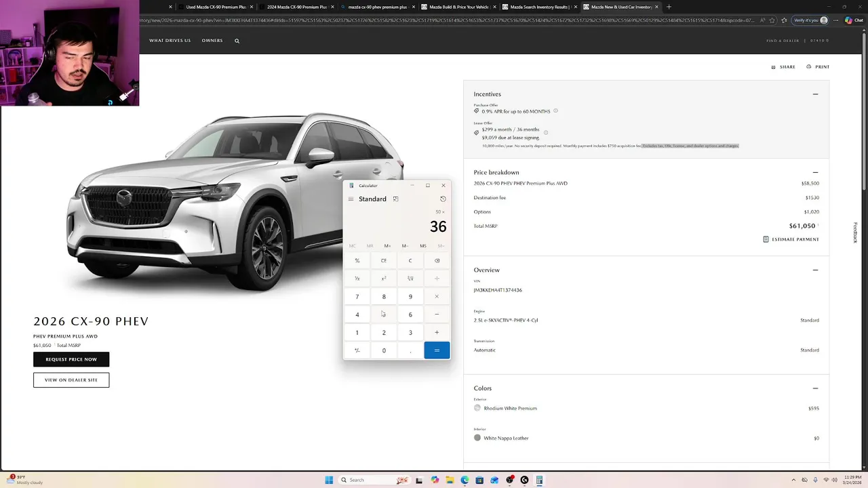The width and height of the screenshot is (868, 488).
Task: Switch to Mazda Search Inventory Results tab
Action: click(539, 7)
